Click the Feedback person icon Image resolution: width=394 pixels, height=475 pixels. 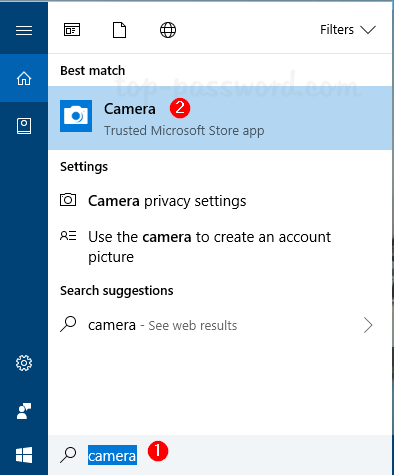pyautogui.click(x=24, y=411)
